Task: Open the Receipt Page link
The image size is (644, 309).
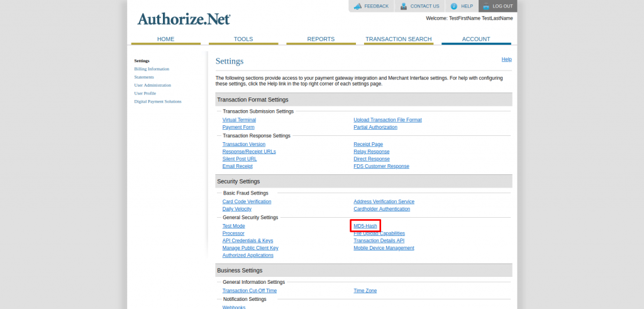Action: pyautogui.click(x=369, y=144)
